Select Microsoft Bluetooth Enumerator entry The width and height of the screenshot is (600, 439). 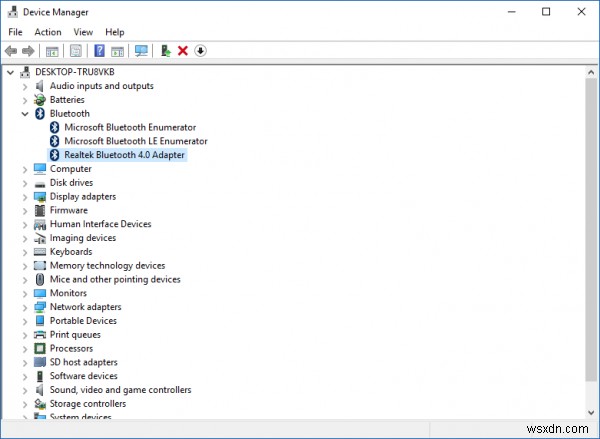point(130,127)
